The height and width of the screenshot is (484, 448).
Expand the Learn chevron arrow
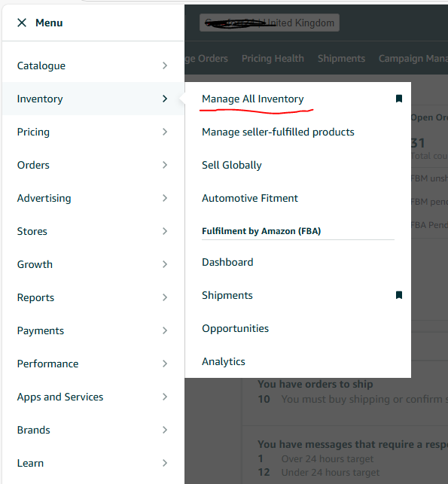[165, 463]
